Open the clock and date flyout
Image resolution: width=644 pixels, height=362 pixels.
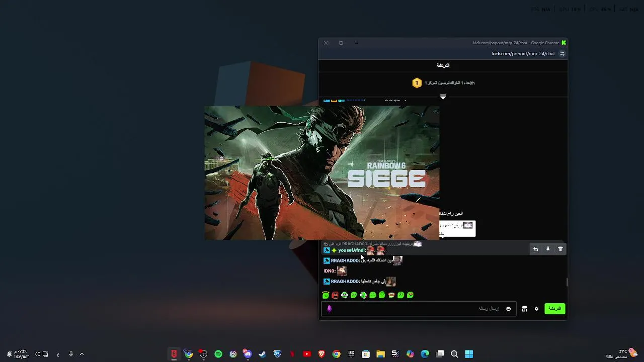[x=22, y=354]
